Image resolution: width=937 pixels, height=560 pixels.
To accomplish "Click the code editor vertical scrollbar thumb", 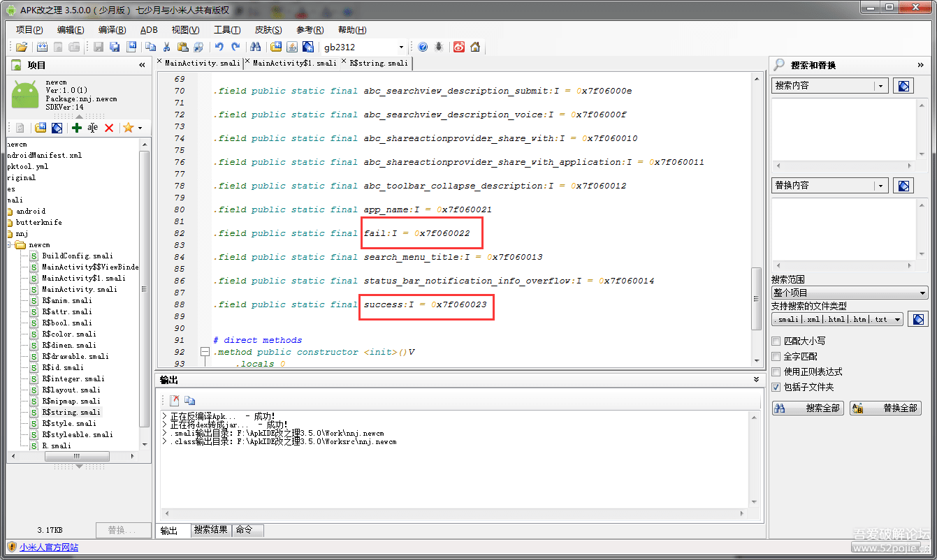I will pos(756,299).
